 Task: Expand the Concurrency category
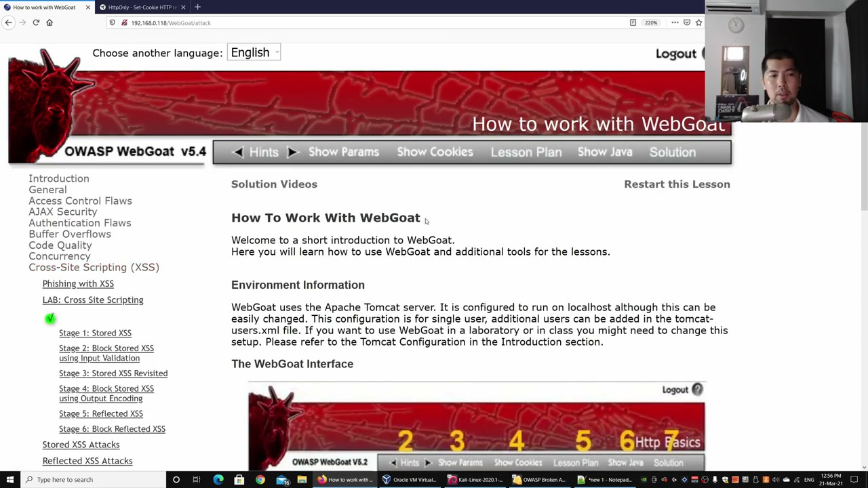tap(59, 256)
